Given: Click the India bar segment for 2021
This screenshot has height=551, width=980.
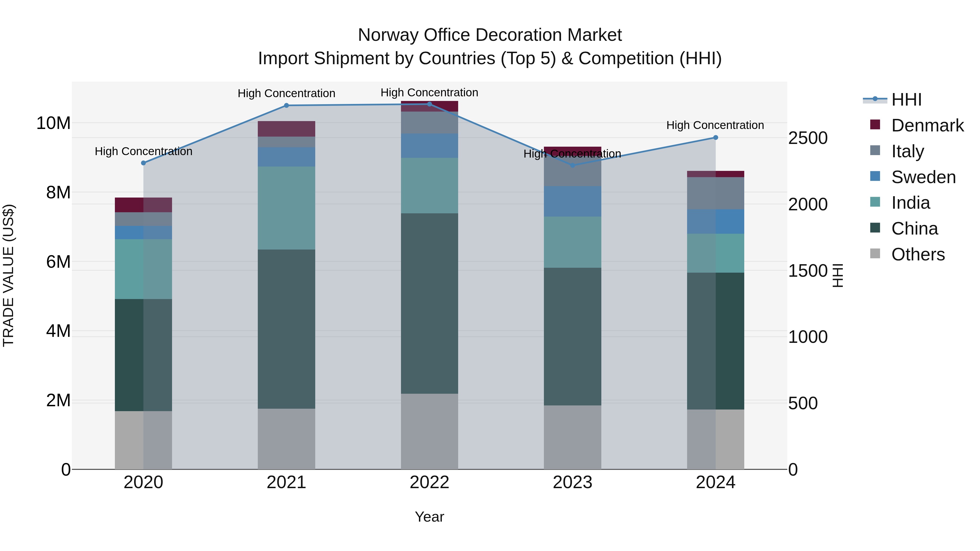Looking at the screenshot, I should [286, 208].
